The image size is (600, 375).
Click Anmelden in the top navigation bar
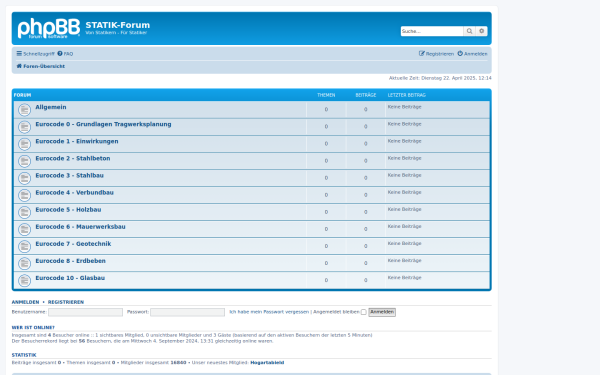[x=473, y=54]
